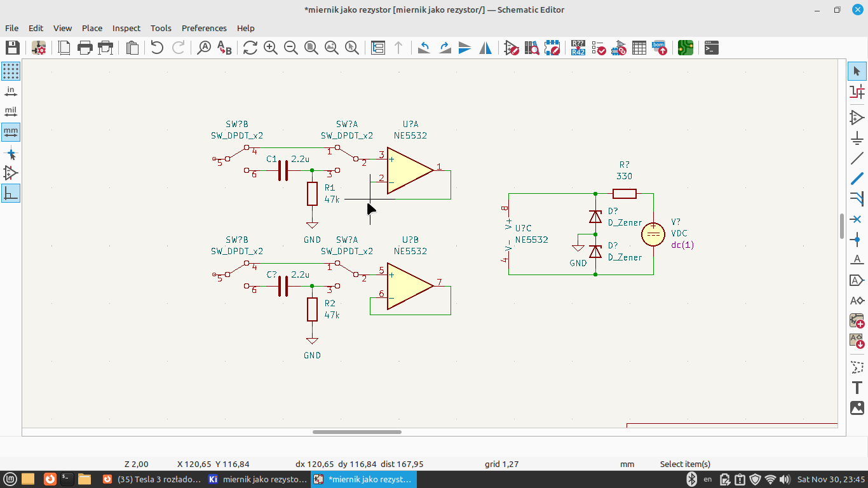
Task: Rotate selection counterclockwise
Action: 424,48
